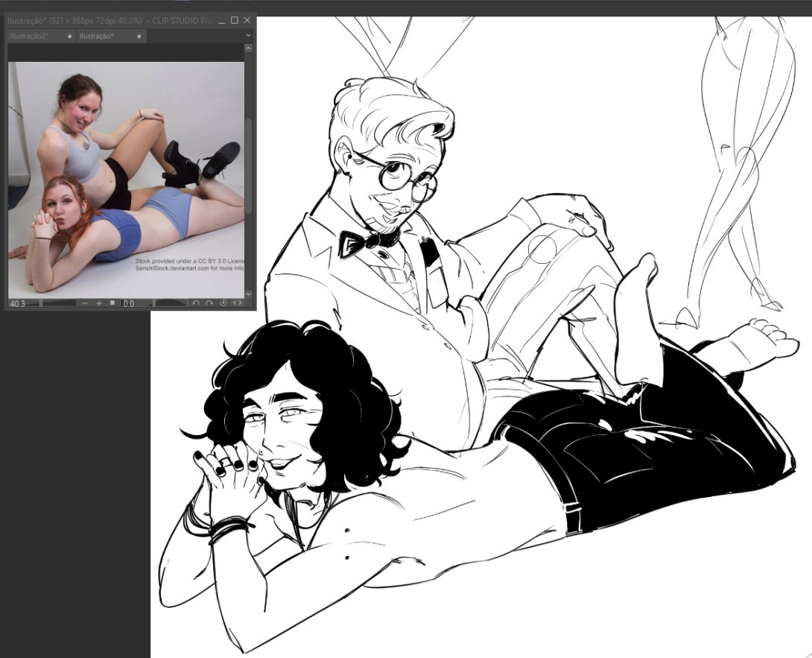812x658 pixels.
Task: Close the CLIP STUDIO PAINT floating window
Action: pos(247,20)
